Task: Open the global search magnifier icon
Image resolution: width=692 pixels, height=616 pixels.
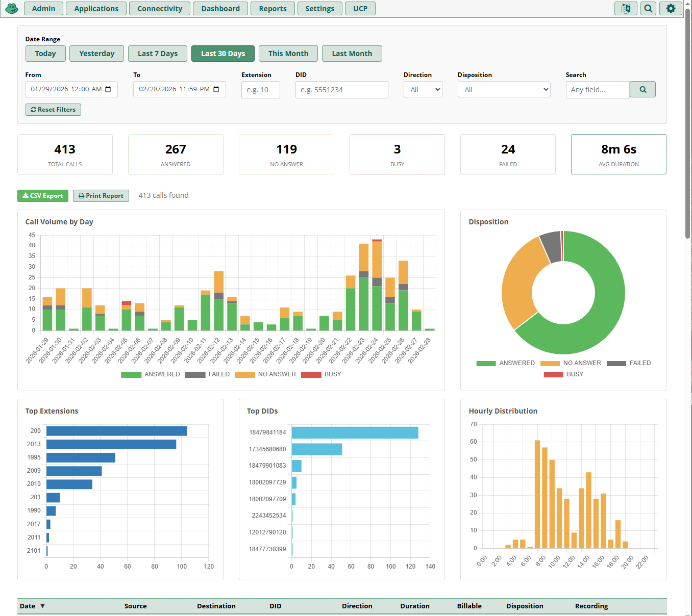Action: [648, 8]
